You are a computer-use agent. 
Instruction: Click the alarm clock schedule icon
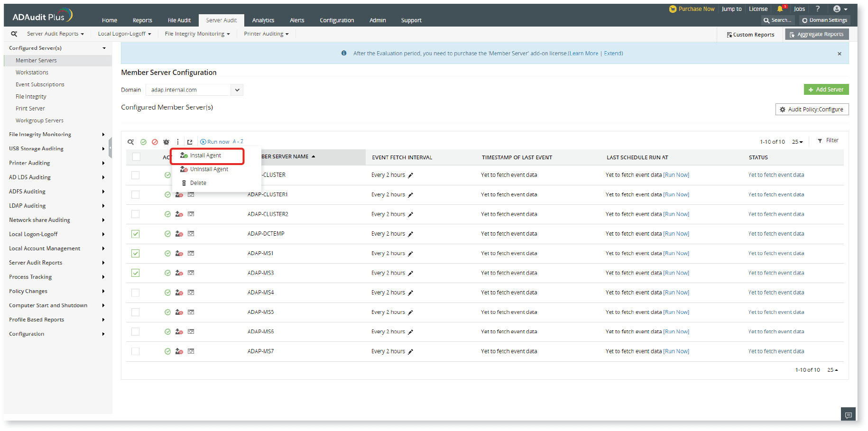pos(166,142)
